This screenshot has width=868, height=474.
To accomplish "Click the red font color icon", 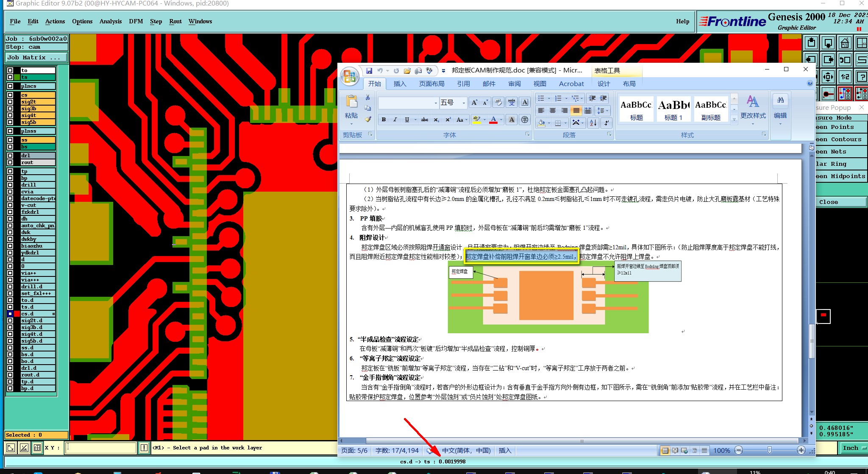I will pyautogui.click(x=493, y=120).
